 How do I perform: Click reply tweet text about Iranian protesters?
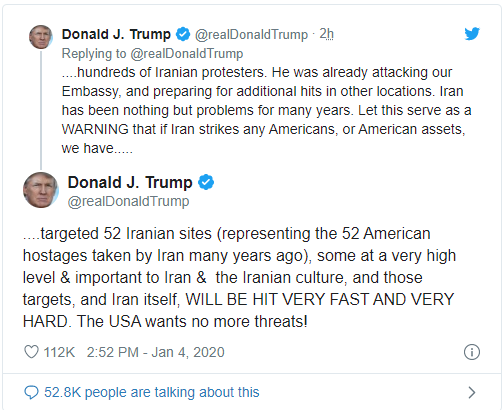tap(266, 110)
